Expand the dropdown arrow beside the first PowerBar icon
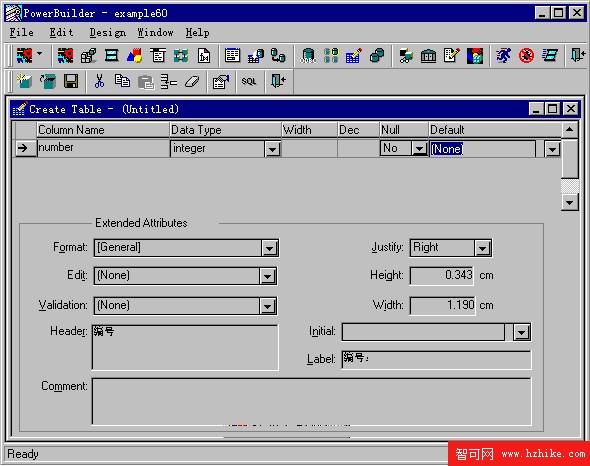590x466 pixels. pyautogui.click(x=40, y=54)
